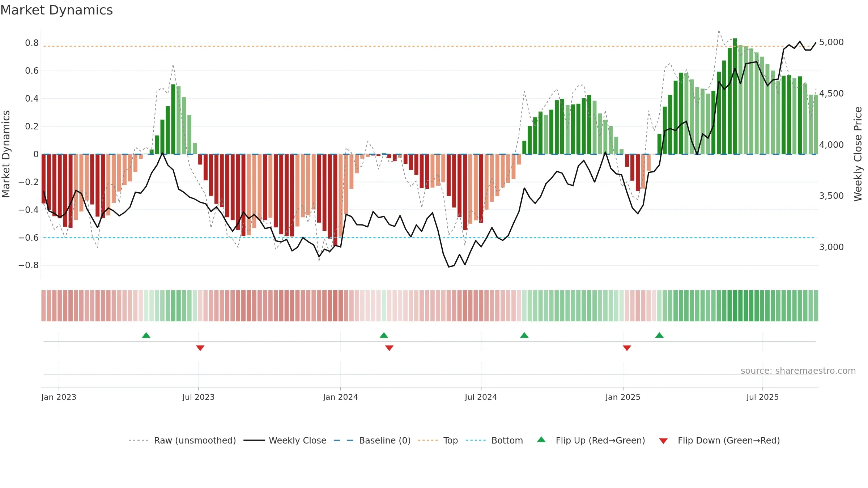The height and width of the screenshot is (488, 868).
Task: Select the green flip-up marker after Jan 2024
Action: click(x=384, y=335)
